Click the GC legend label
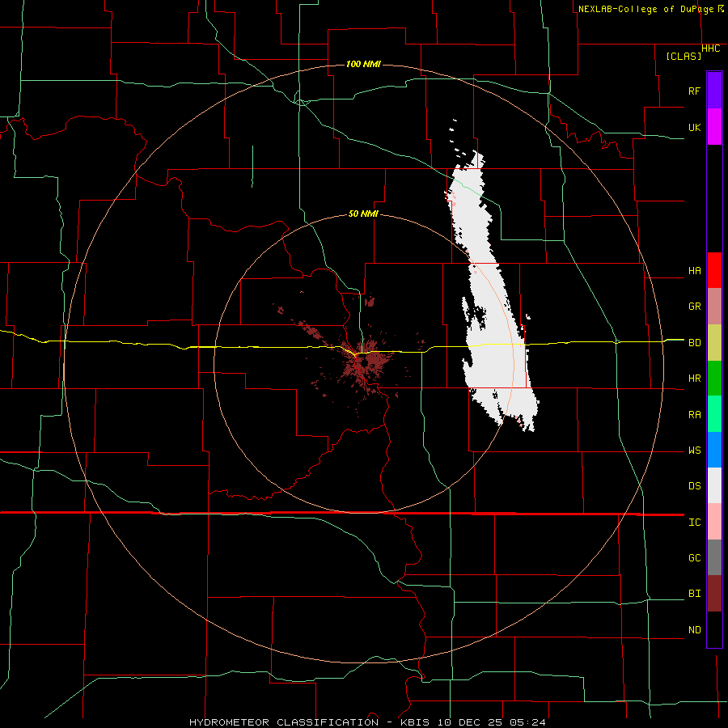 point(694,558)
